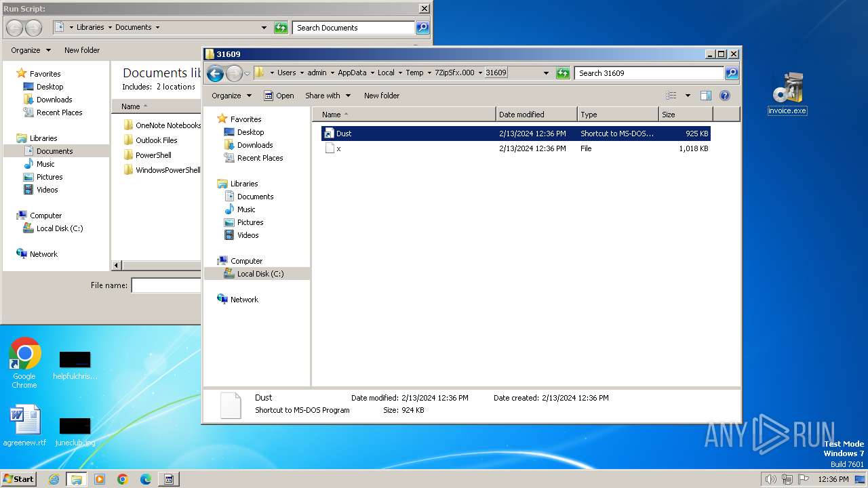Expand the Libraries breadcrumb arrow in the Run Script dialog
Image resolution: width=868 pixels, height=488 pixels.
(x=108, y=28)
